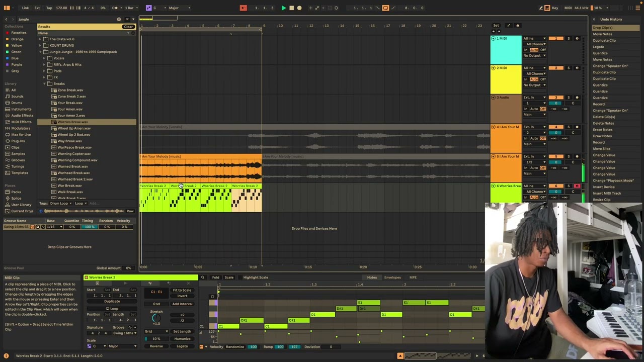Toggle the Metronome button

(116, 8)
